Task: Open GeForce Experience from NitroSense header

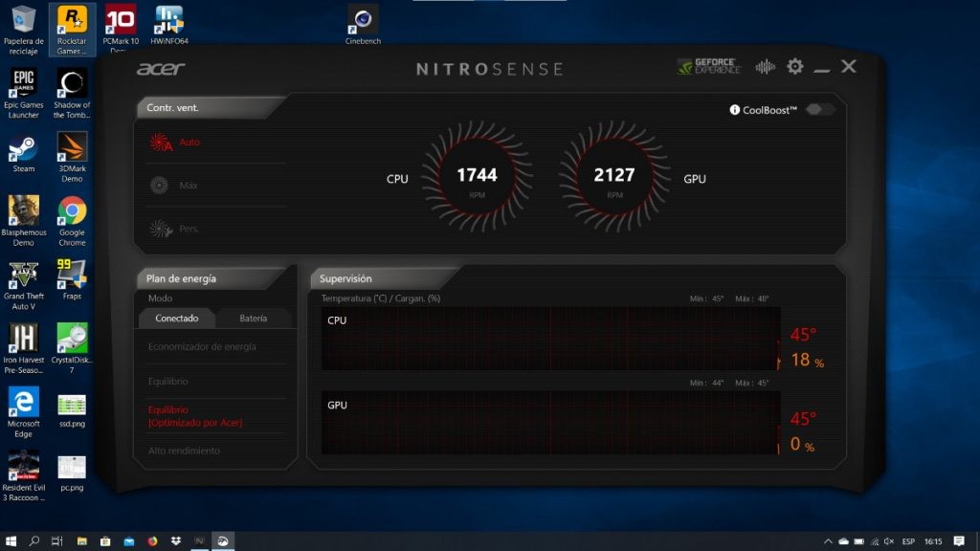Action: point(709,66)
